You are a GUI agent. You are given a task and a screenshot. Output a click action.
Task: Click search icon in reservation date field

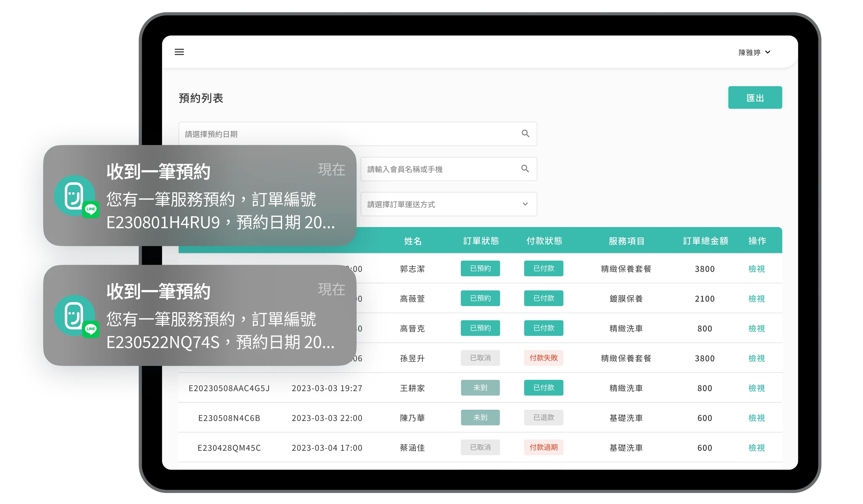point(525,133)
